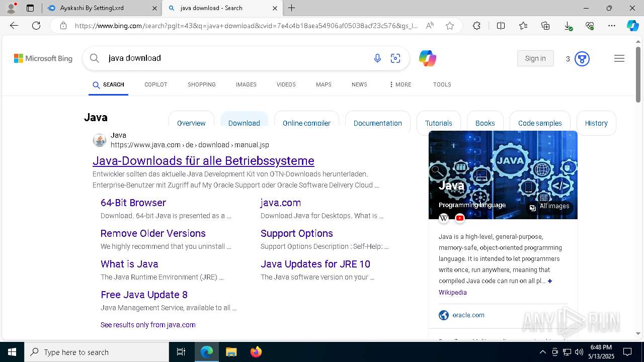Click the YouTube icon on Java card
This screenshot has width=644, height=362.
[460, 218]
